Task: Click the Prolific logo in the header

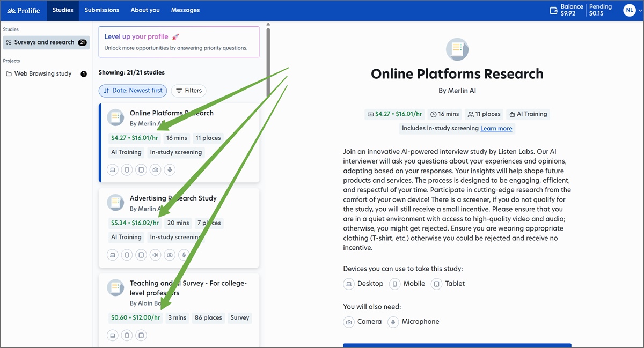Action: 24,10
